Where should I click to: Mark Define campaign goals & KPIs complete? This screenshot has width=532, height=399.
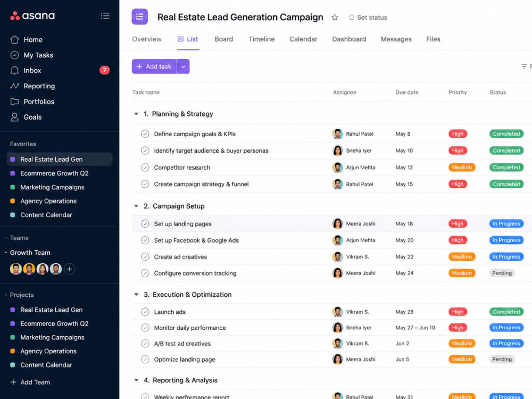[x=145, y=134]
